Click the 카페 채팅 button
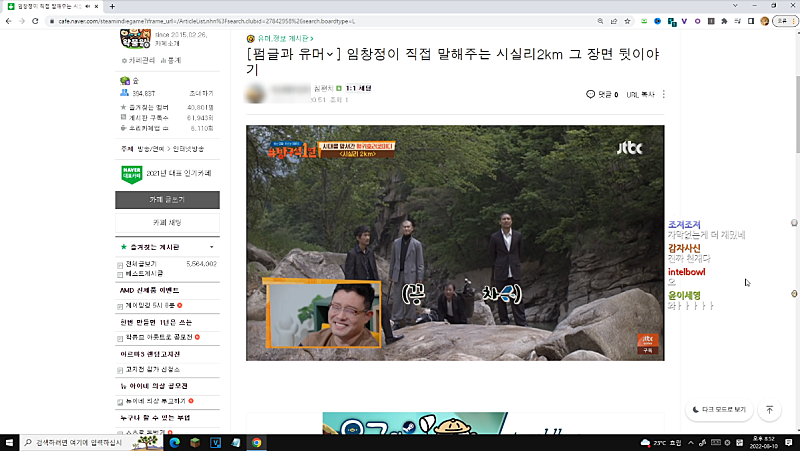This screenshot has height=451, width=800. pos(167,222)
